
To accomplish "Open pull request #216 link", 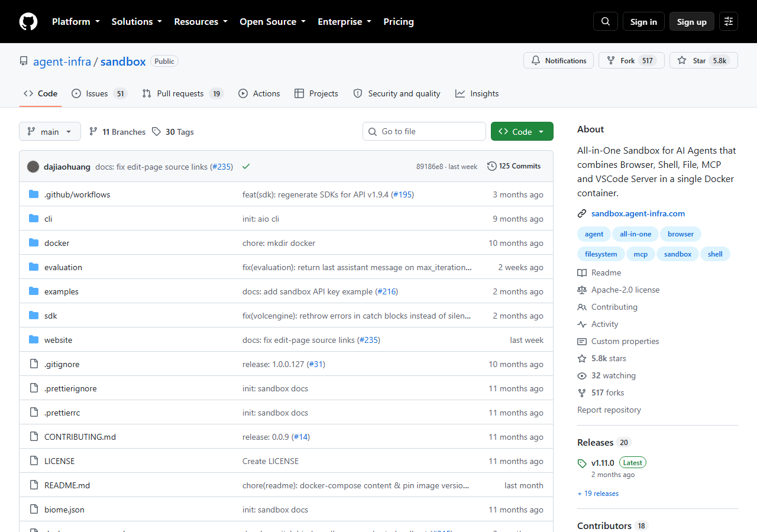I will [x=386, y=291].
